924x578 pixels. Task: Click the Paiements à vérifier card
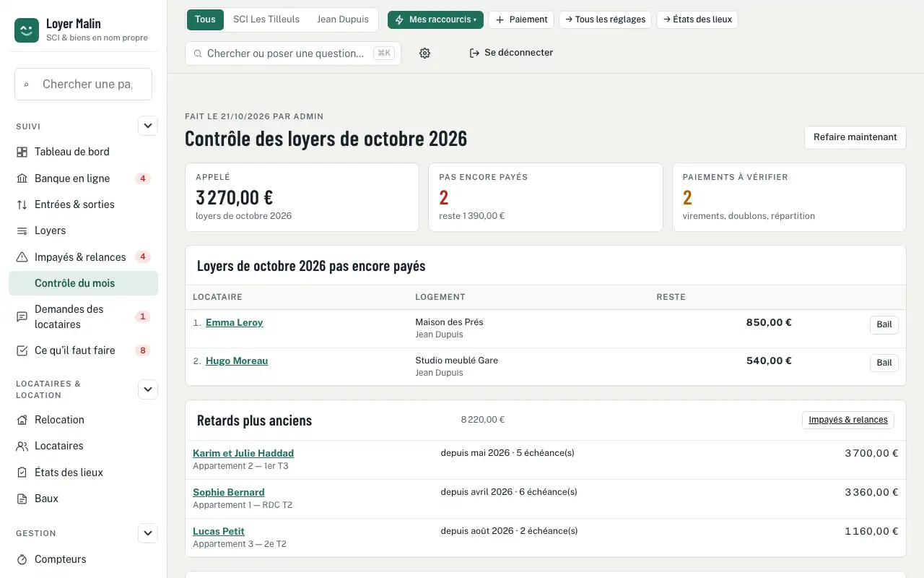click(x=789, y=197)
